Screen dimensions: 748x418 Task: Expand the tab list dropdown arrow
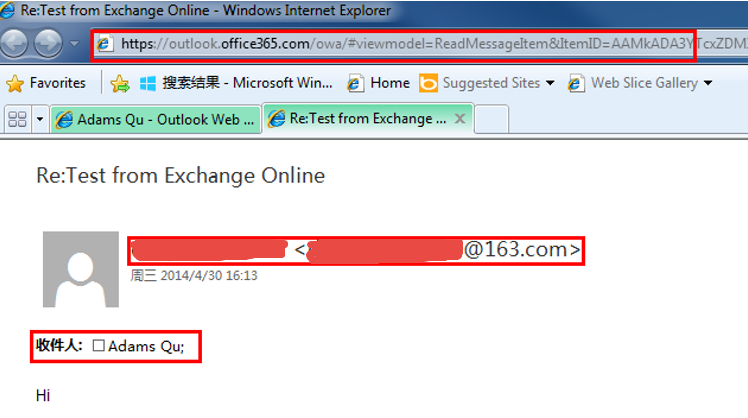coord(40,119)
